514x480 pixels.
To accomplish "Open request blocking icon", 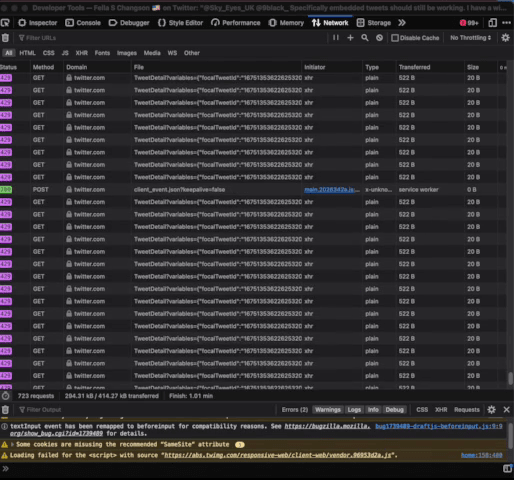I will pyautogui.click(x=379, y=38).
